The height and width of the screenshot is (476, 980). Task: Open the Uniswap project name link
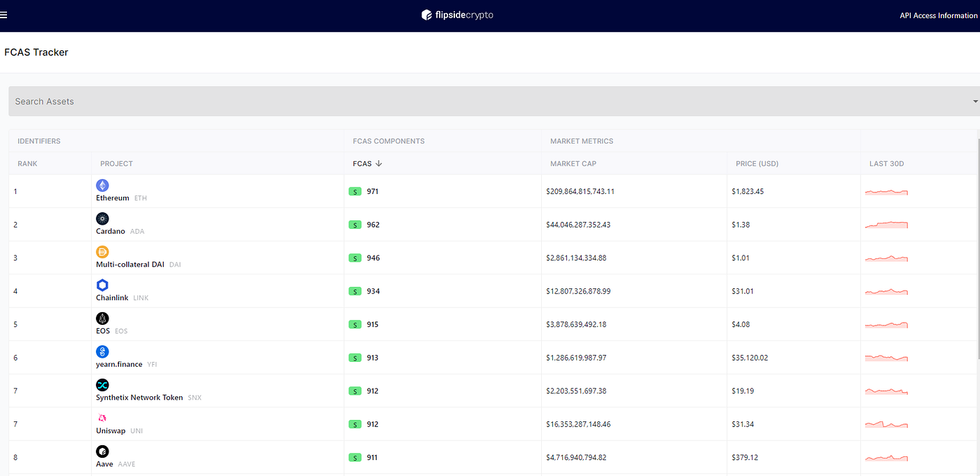click(x=111, y=431)
